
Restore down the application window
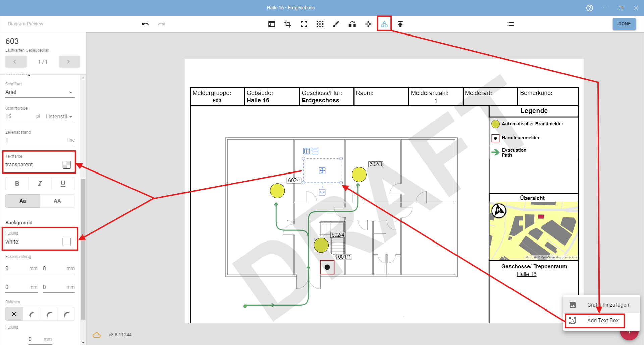[x=621, y=8]
